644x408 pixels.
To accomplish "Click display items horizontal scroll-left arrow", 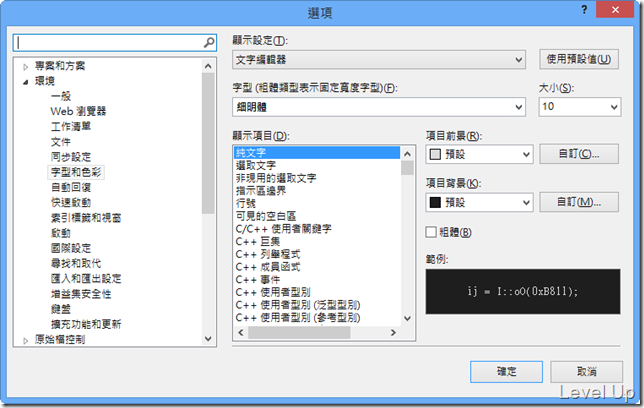I will 241,333.
